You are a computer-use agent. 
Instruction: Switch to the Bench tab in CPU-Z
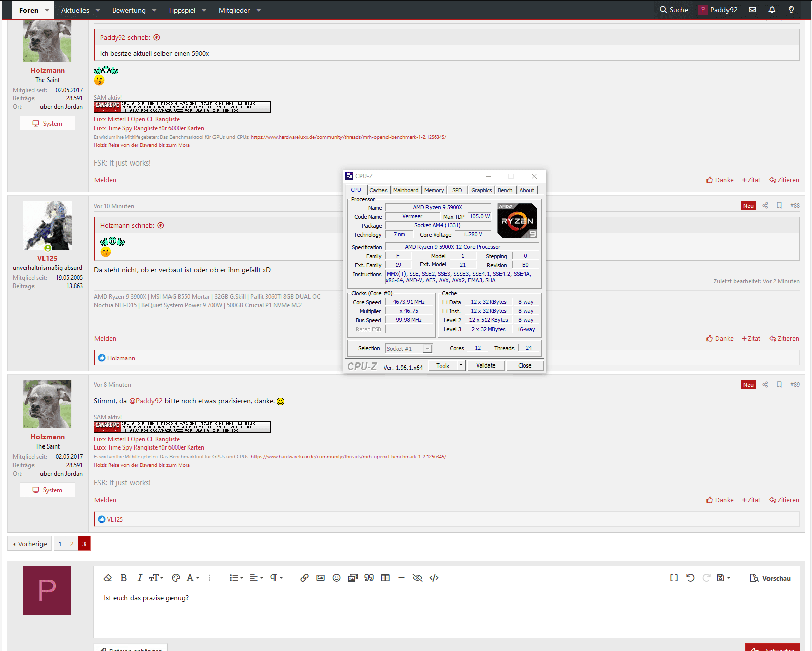point(505,190)
